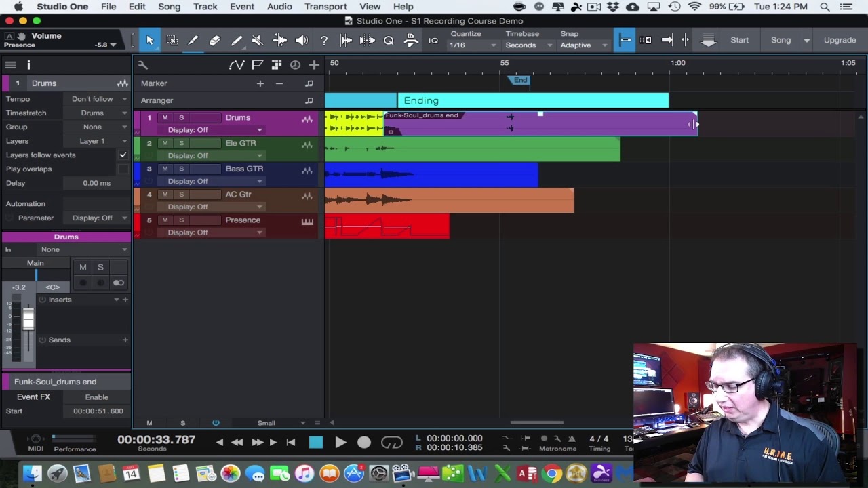Screen dimensions: 868x488
Task: Open the Transport menu
Action: click(325, 7)
